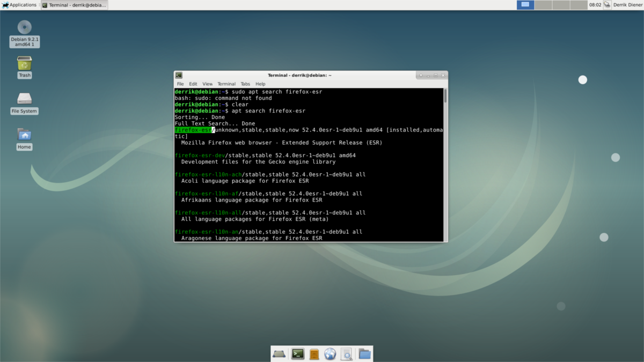This screenshot has height=362, width=644.
Task: Click the notes icon beside the clock
Action: click(606, 5)
